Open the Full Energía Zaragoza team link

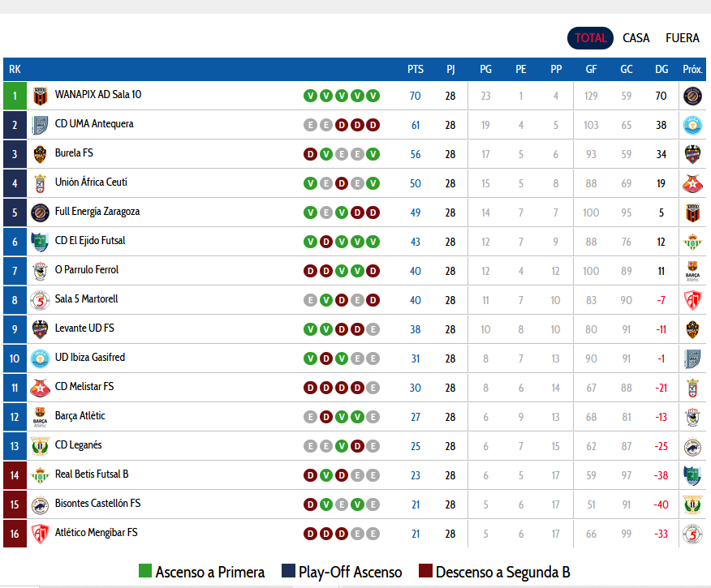(97, 212)
